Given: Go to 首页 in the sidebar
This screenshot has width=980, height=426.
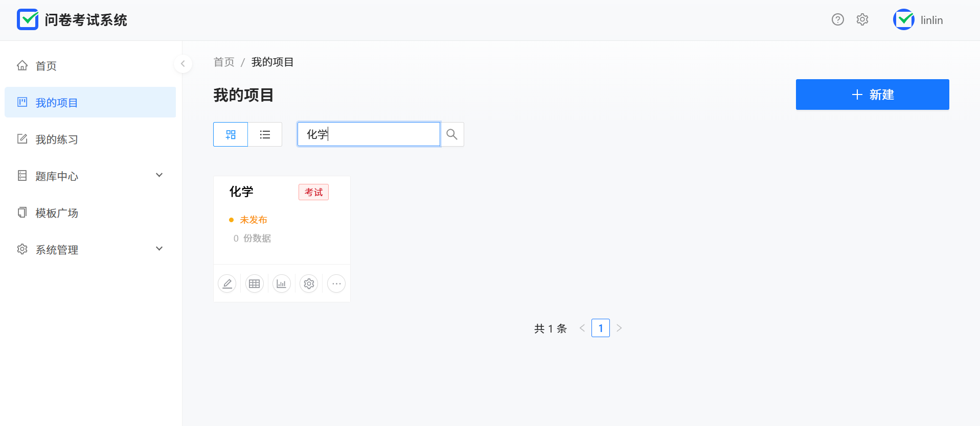Looking at the screenshot, I should [90, 65].
